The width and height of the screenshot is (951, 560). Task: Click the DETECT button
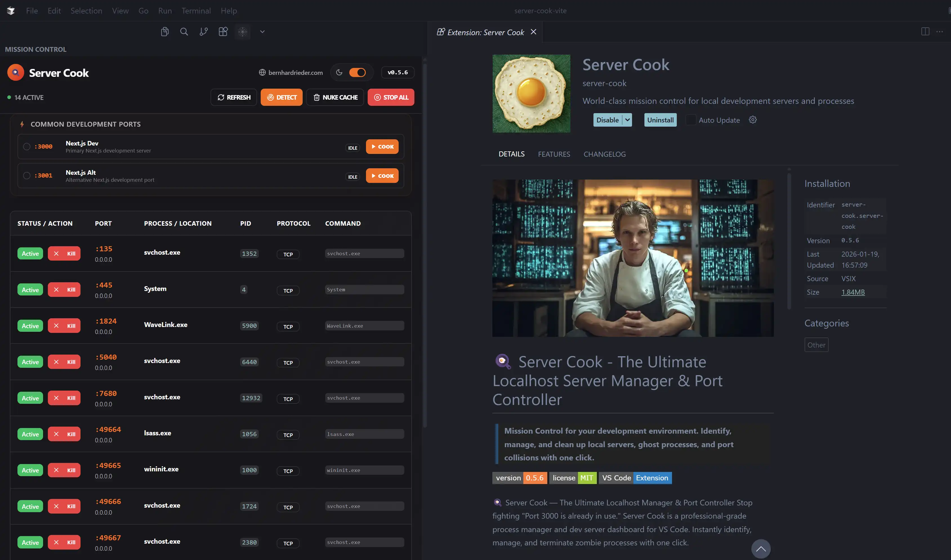point(282,97)
